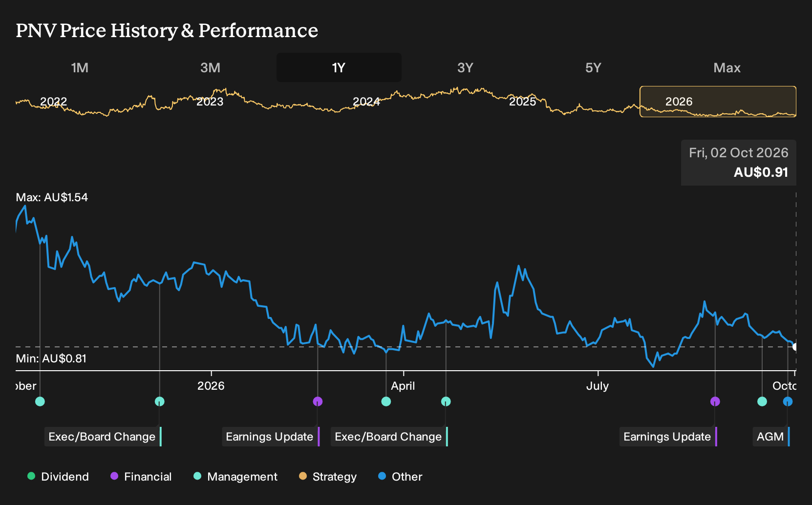The image size is (812, 505).
Task: Click the 'Min: AU$0.81' label
Action: click(x=51, y=358)
